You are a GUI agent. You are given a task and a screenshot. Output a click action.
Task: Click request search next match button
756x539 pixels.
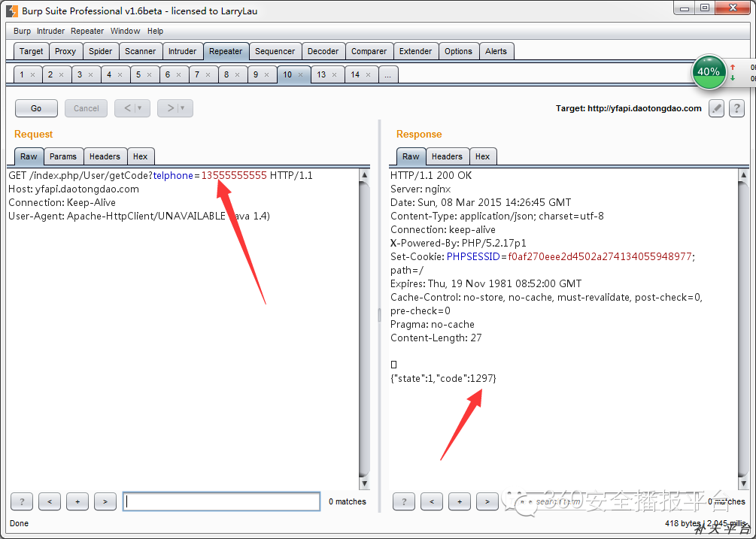(105, 501)
